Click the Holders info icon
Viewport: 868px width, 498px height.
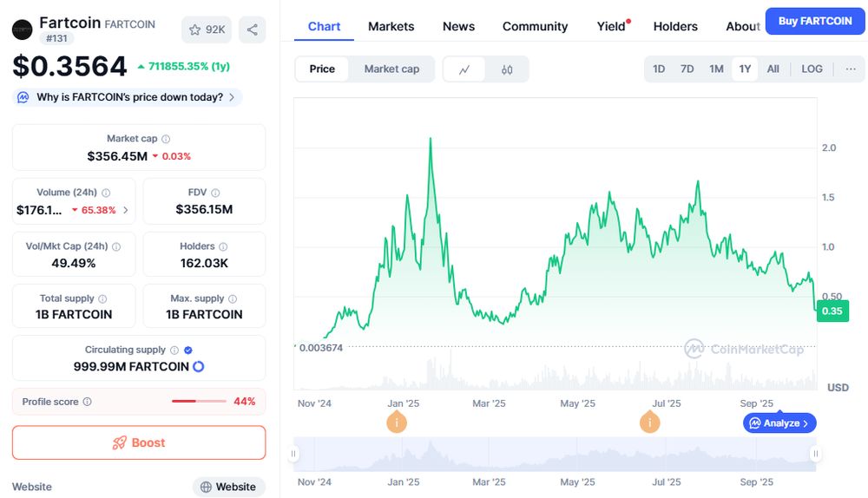tap(223, 246)
